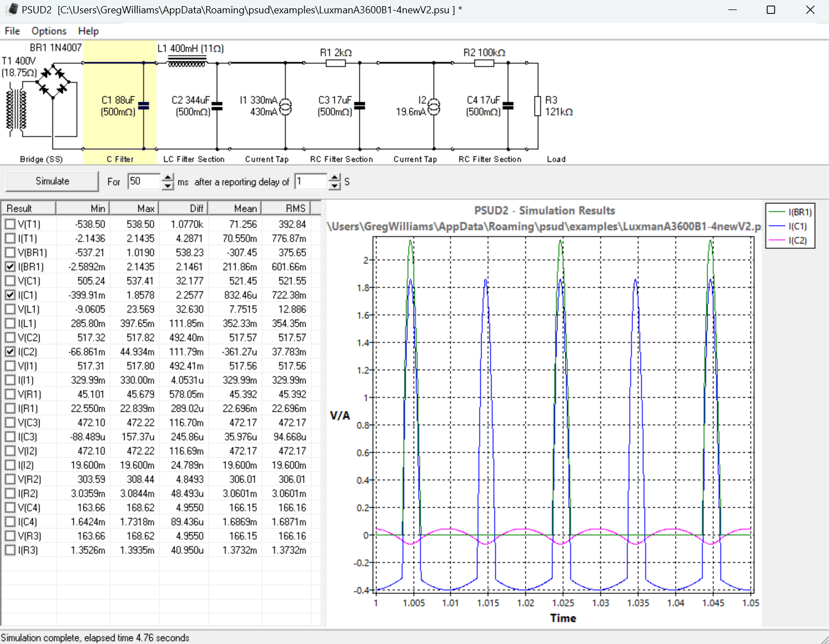Click the Diff column header
829x644 pixels.
coord(183,208)
